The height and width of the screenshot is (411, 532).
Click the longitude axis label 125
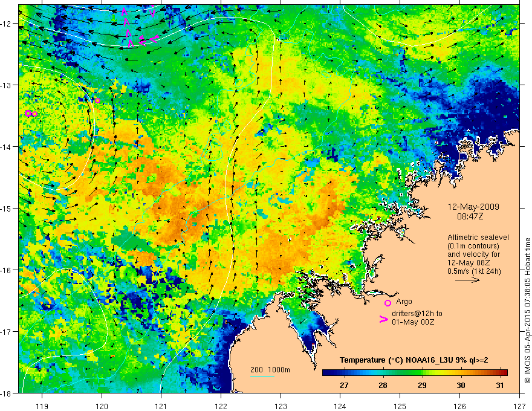click(400, 406)
